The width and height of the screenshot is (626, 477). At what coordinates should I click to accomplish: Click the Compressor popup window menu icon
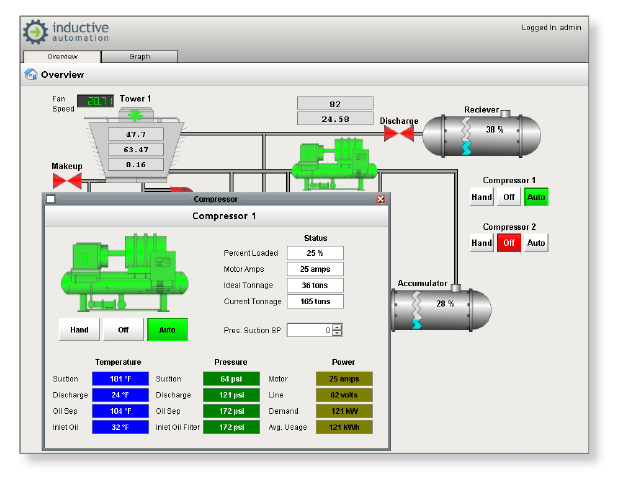click(51, 199)
